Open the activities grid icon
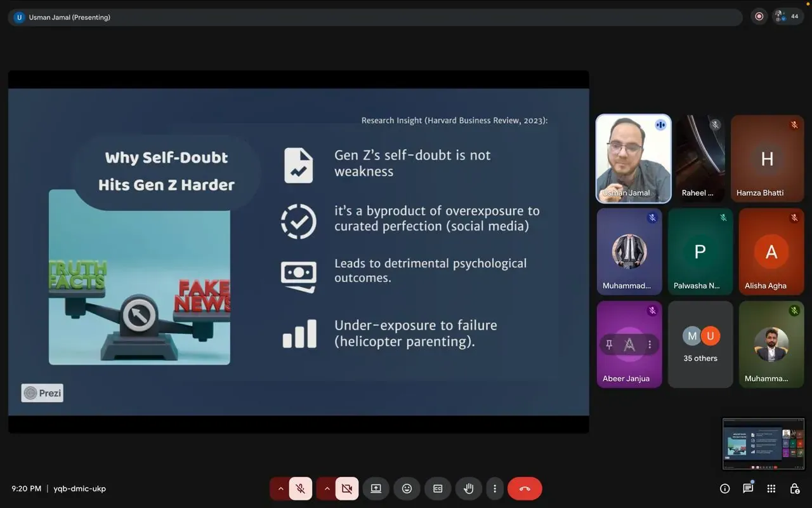The height and width of the screenshot is (508, 812). coord(771,488)
